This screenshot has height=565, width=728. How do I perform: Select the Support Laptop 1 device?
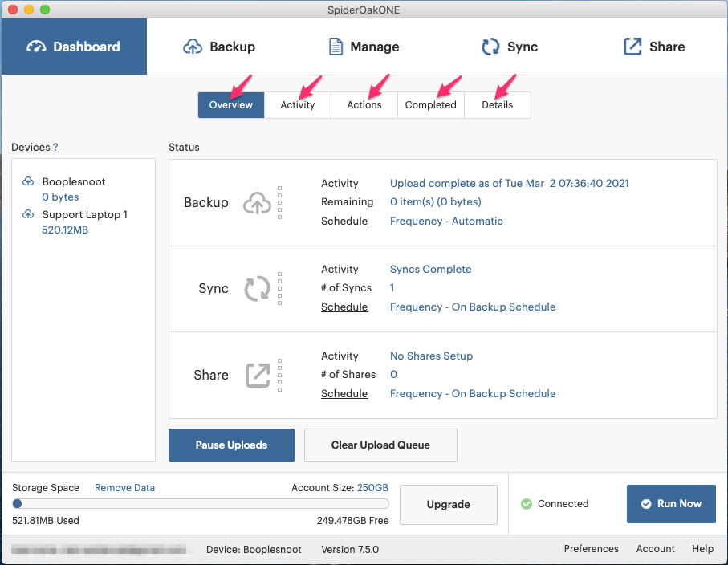(84, 214)
